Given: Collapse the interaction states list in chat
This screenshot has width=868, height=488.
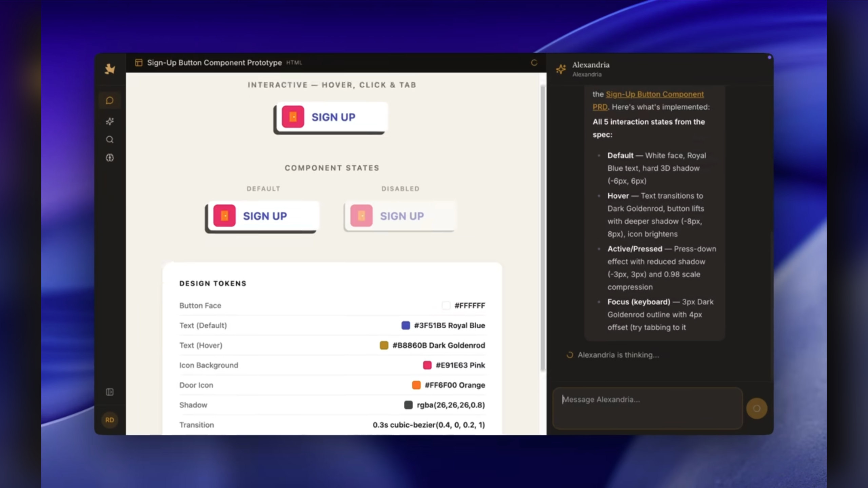Looking at the screenshot, I should click(649, 128).
